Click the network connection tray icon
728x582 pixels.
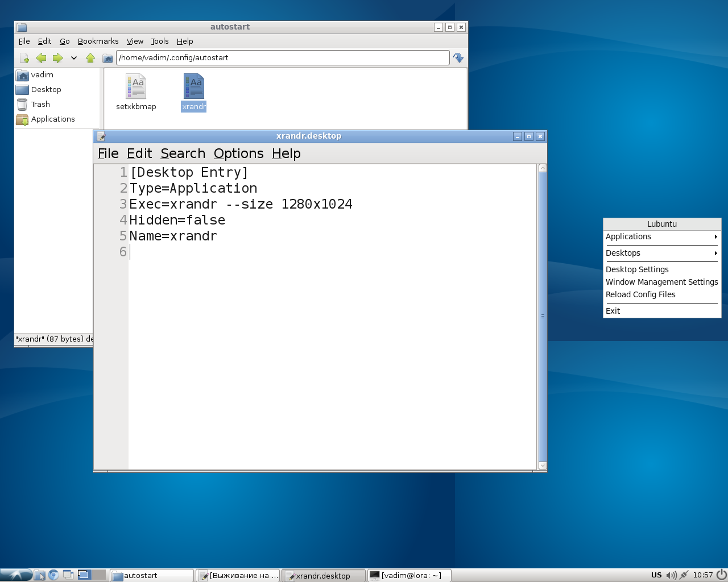pos(684,575)
